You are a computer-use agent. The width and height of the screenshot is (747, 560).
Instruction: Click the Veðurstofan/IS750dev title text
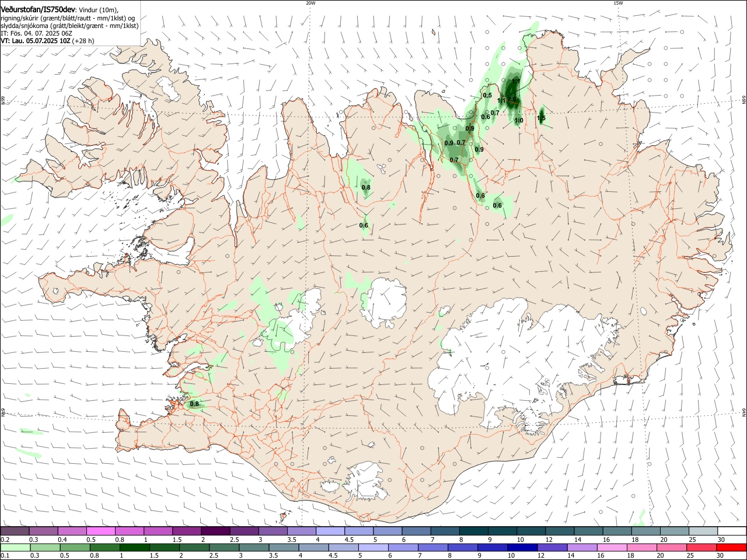[x=38, y=9]
